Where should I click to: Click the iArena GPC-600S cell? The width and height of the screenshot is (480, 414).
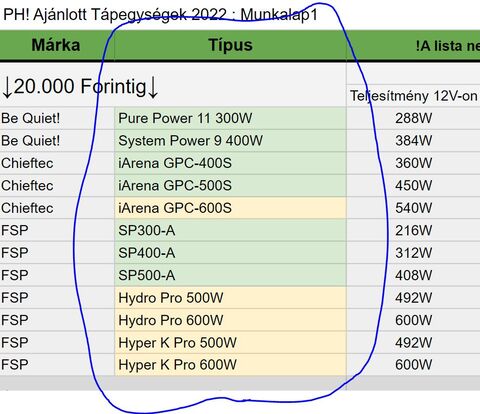click(x=230, y=208)
